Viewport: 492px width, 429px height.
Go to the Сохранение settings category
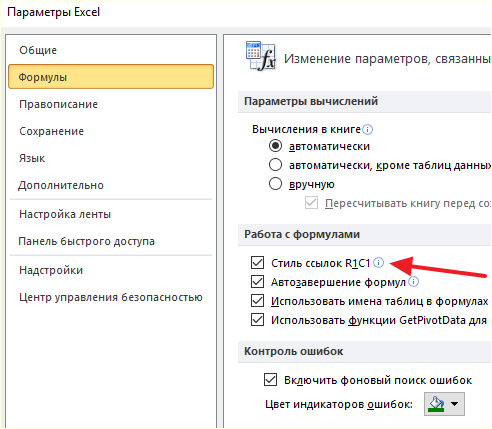click(51, 131)
